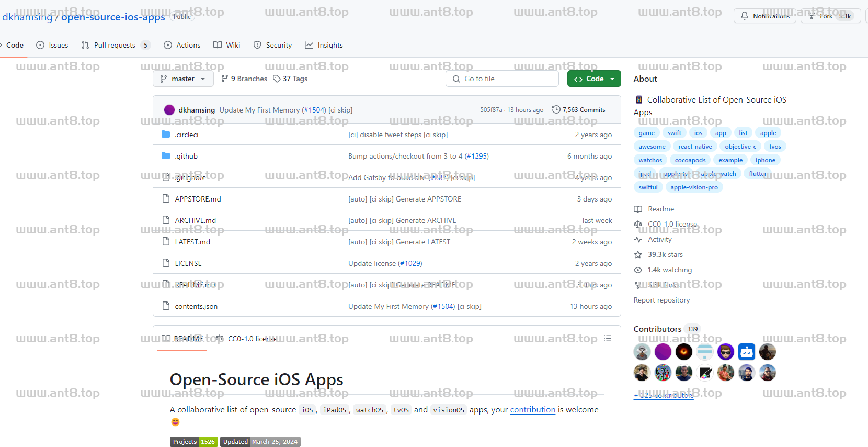Click the Updated March 25, 2024 badge

[260, 442]
